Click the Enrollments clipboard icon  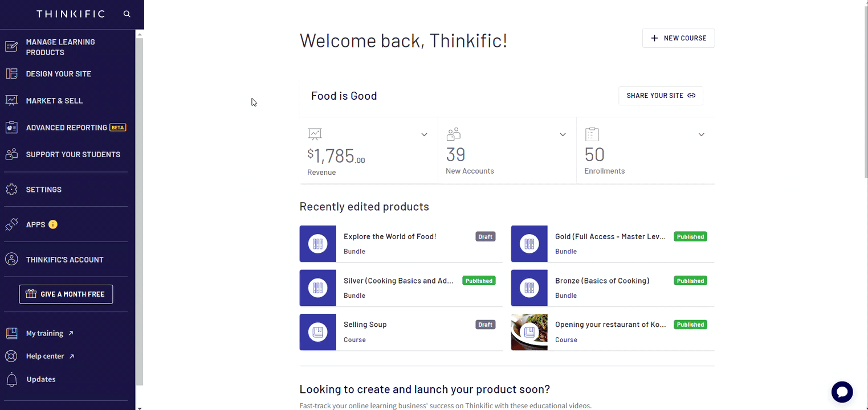(592, 134)
